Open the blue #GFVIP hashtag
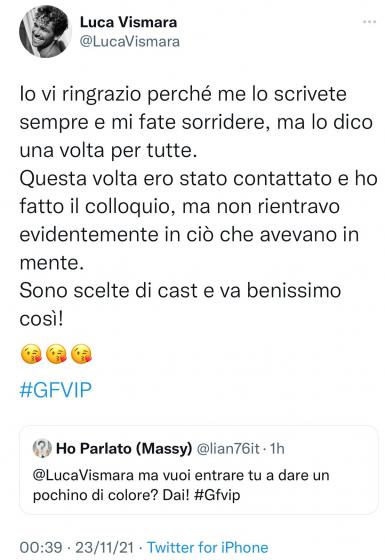This screenshot has width=385, height=560. tap(56, 390)
